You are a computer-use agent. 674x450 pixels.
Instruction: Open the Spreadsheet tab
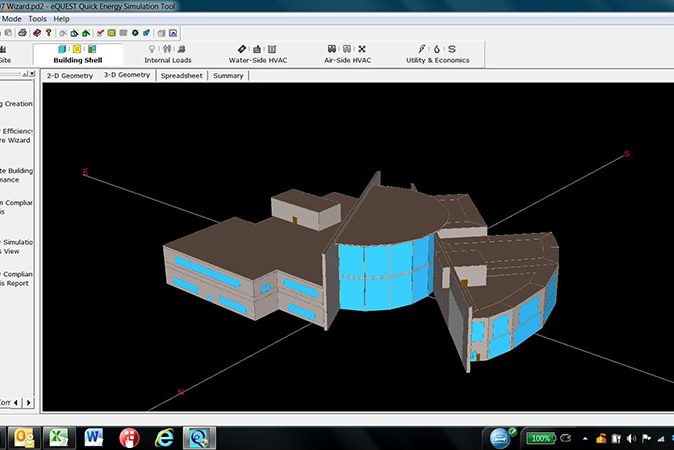pyautogui.click(x=182, y=75)
